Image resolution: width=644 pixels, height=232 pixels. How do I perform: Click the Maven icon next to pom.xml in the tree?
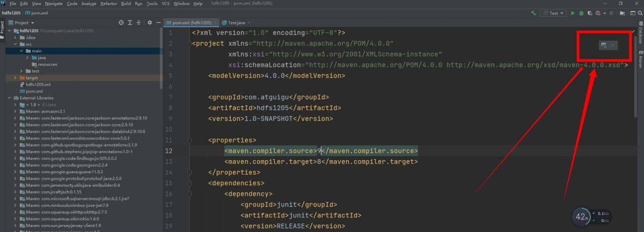click(x=22, y=91)
